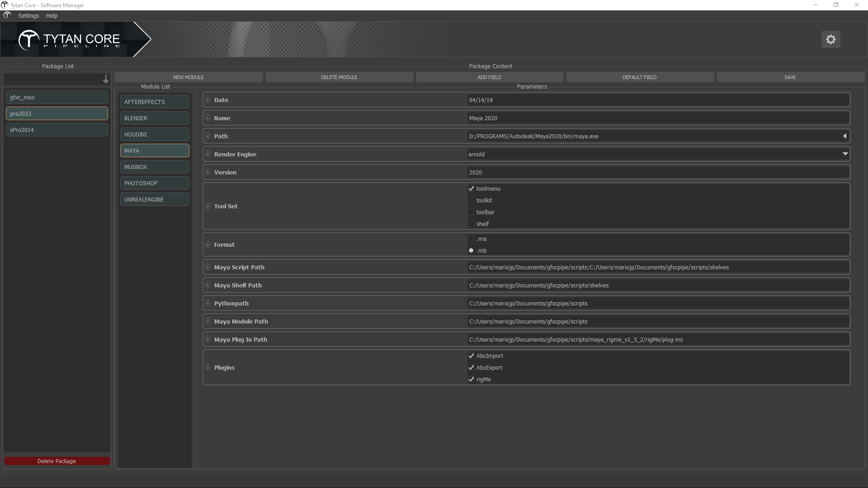Click the ADD FIELD button
The width and height of the screenshot is (868, 488).
[489, 77]
